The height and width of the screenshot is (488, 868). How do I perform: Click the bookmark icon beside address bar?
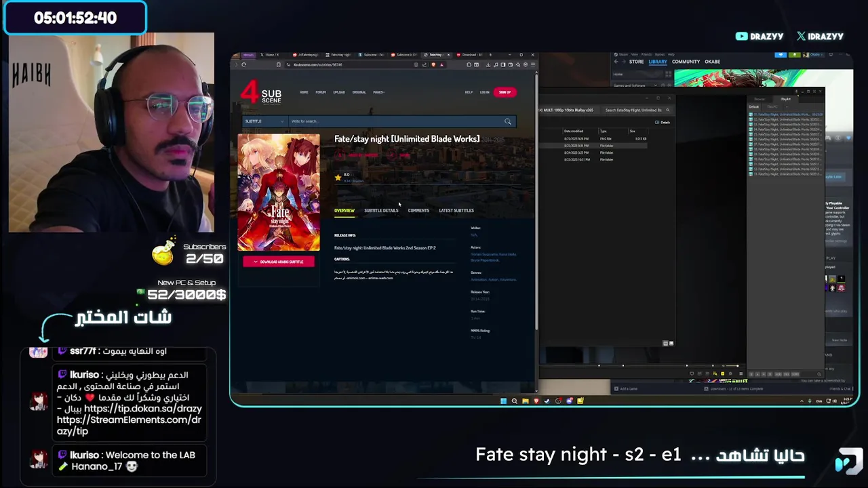click(279, 64)
